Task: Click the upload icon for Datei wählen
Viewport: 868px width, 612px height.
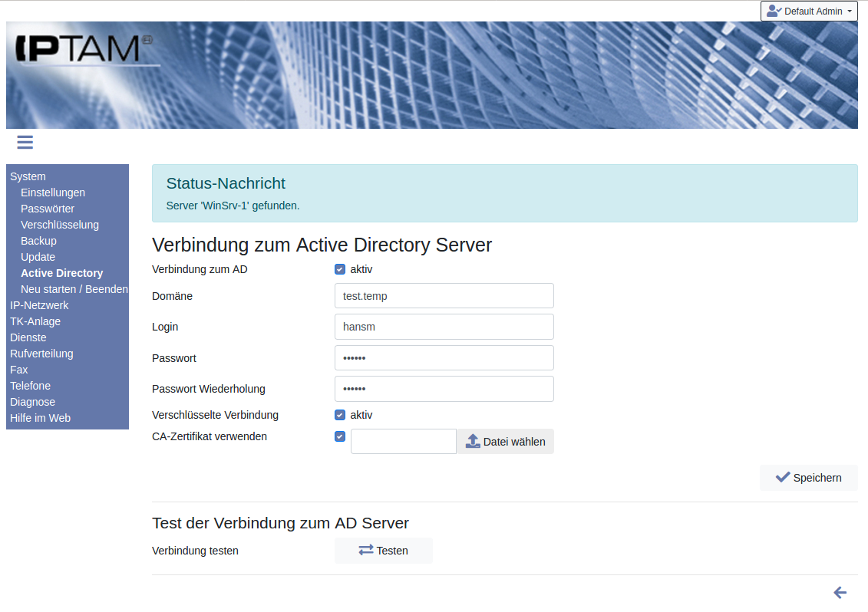Action: tap(473, 442)
